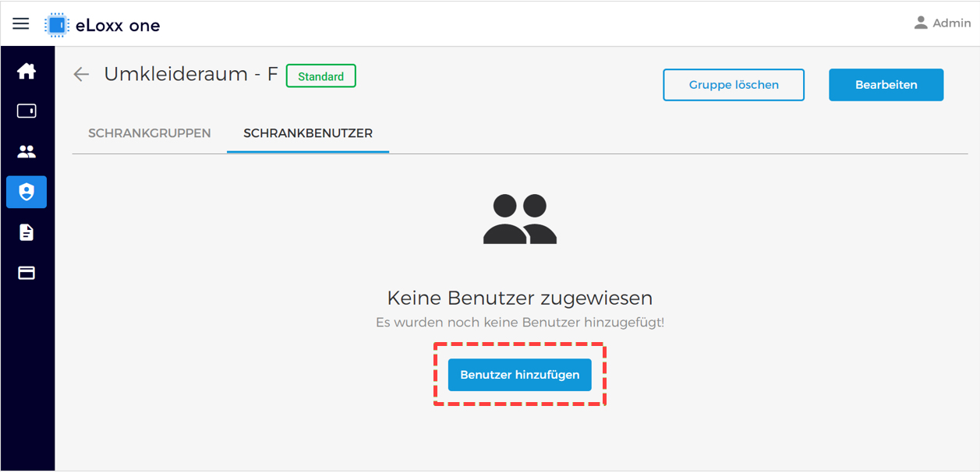Open the document reports sidebar icon
980x473 pixels.
click(27, 232)
